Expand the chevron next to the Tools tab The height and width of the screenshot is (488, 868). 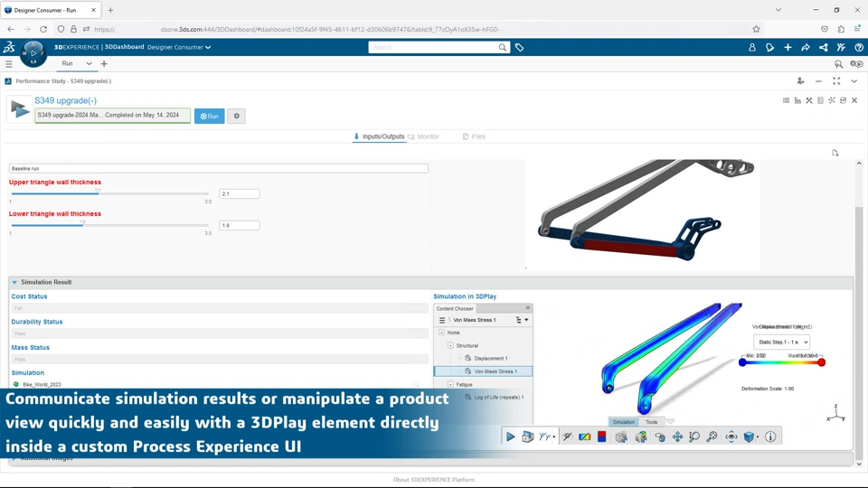pyautogui.click(x=670, y=422)
